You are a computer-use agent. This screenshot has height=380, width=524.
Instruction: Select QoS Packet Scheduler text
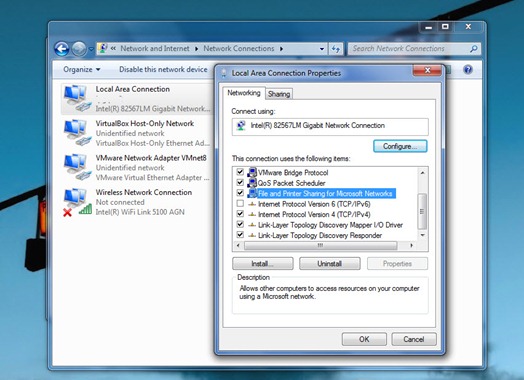tap(291, 183)
